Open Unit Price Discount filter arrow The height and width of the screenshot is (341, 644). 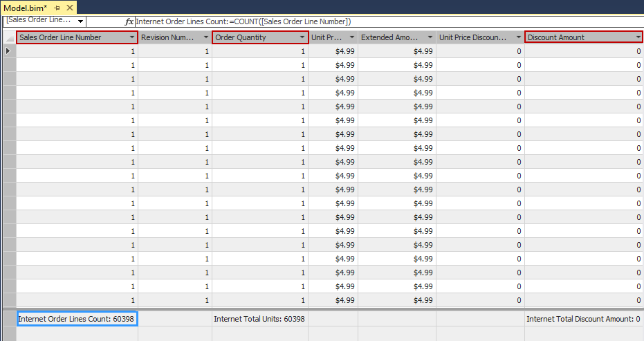tap(519, 37)
